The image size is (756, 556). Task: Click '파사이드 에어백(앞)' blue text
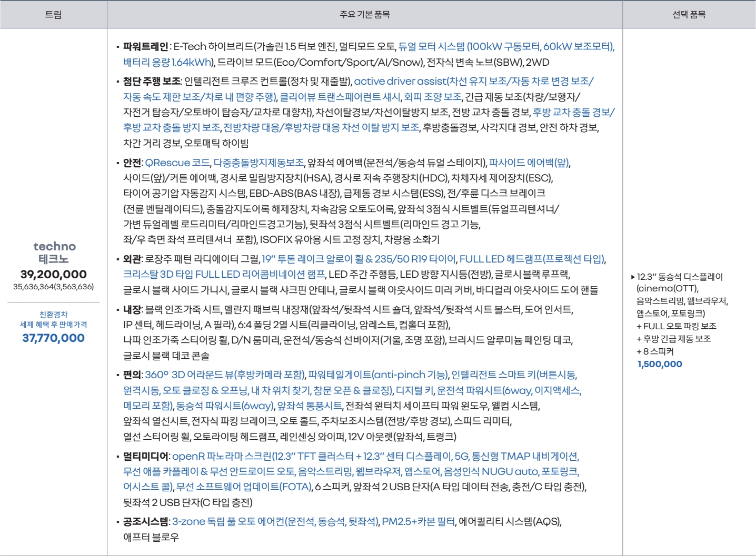click(529, 163)
